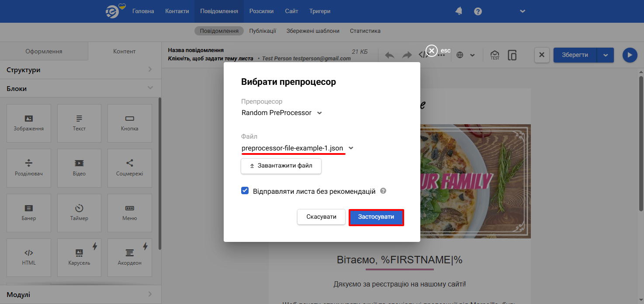Open Сайт in top navigation
The height and width of the screenshot is (304, 644).
click(291, 11)
